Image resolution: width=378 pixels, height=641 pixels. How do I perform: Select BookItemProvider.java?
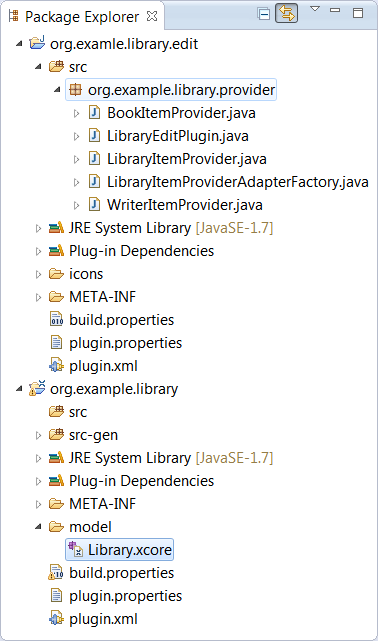tap(181, 113)
